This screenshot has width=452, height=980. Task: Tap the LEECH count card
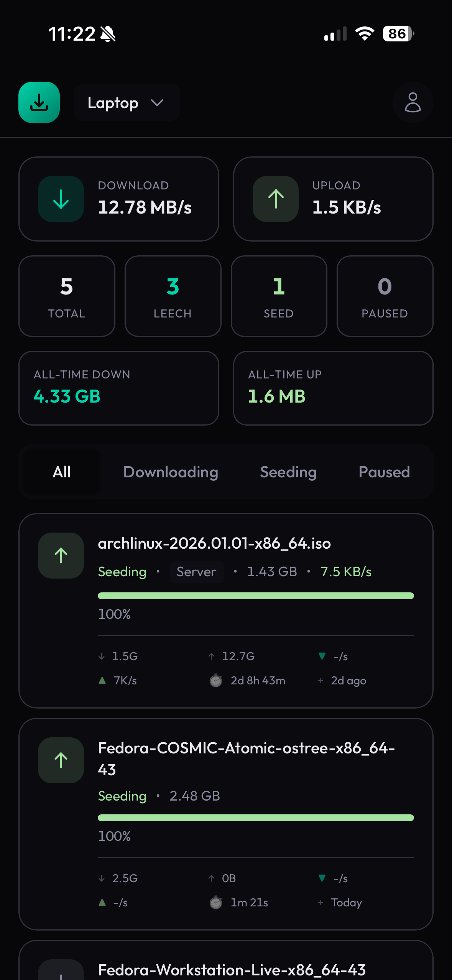pos(173,296)
